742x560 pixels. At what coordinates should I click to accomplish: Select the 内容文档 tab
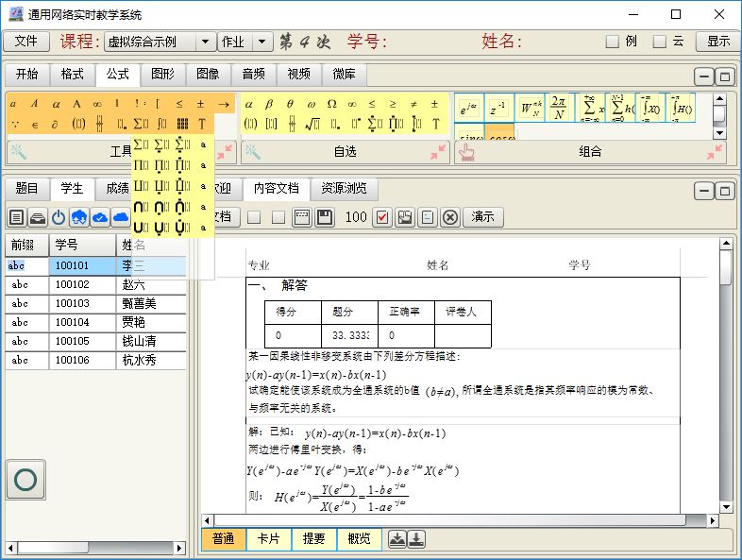click(277, 189)
